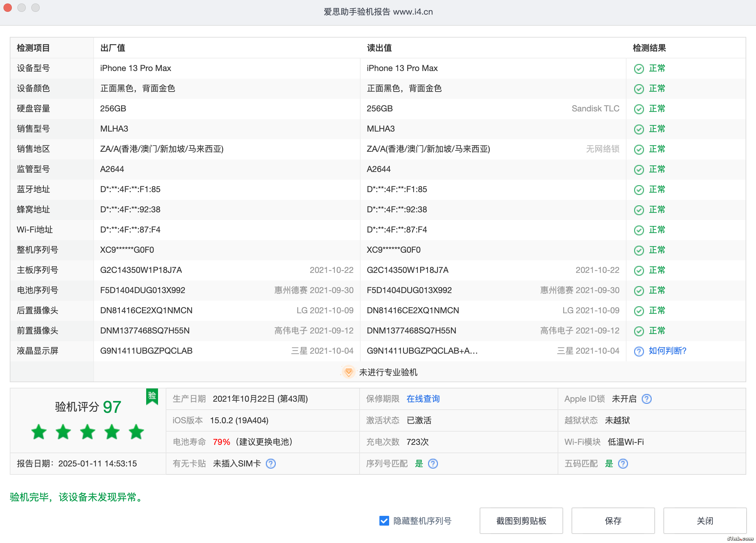Click the 关闭 button
The width and height of the screenshot is (756, 543).
pyautogui.click(x=704, y=521)
